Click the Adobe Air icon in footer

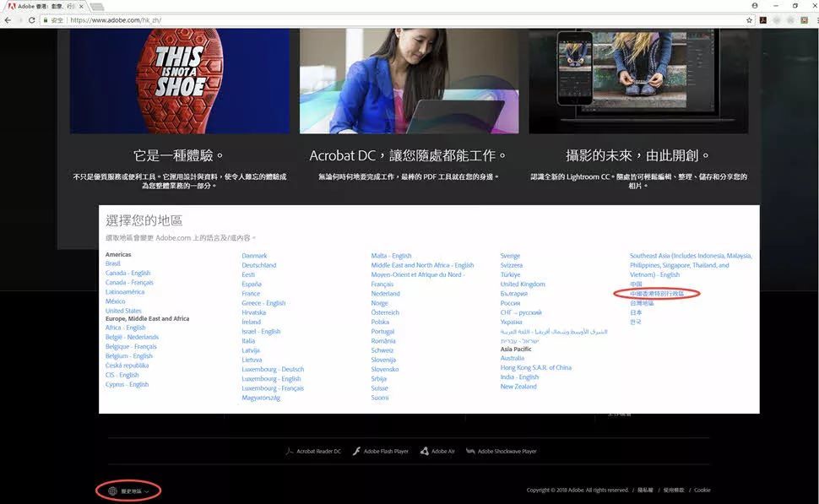[x=425, y=451]
